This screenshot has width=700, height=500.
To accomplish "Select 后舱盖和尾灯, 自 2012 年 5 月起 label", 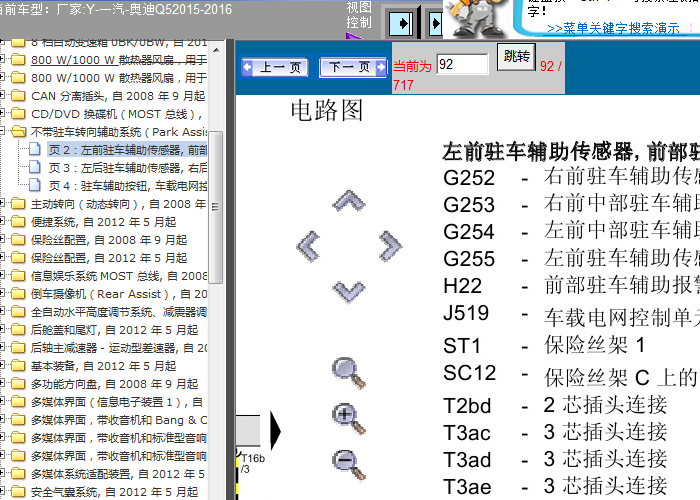I will tap(114, 330).
